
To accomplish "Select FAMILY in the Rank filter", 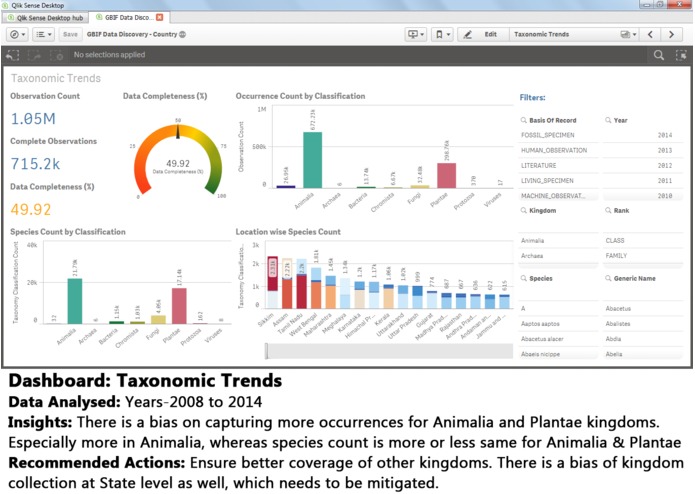I will coord(643,256).
